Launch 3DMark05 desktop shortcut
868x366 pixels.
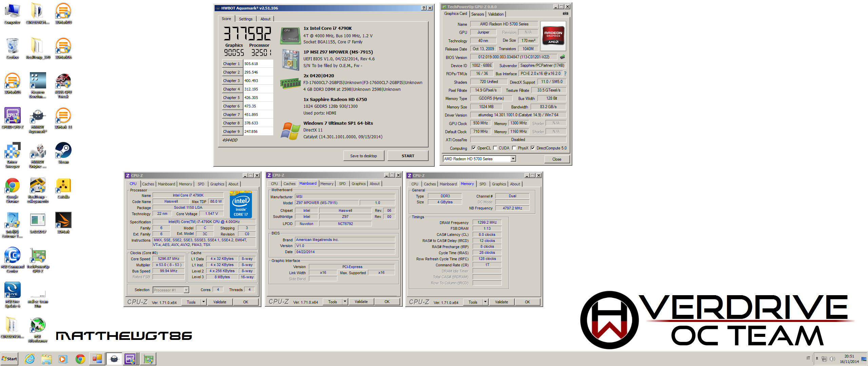pos(12,83)
